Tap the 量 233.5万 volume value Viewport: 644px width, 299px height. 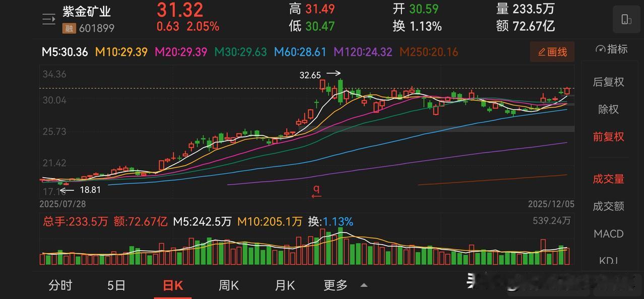526,9
